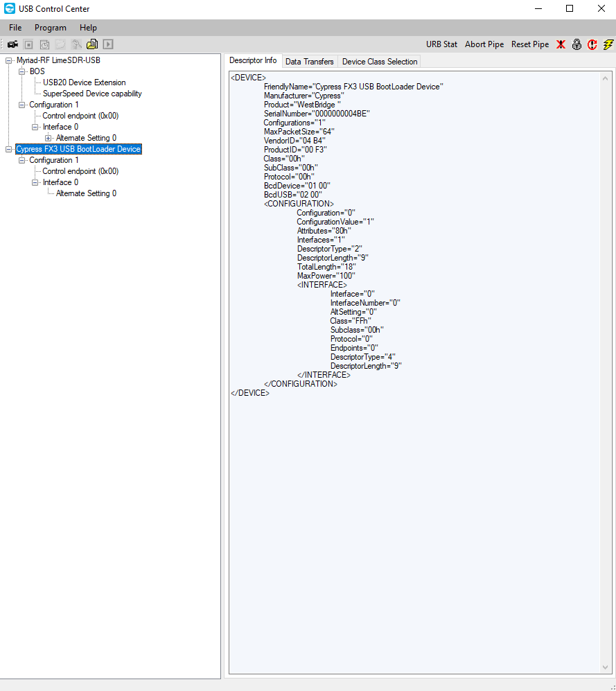616x691 pixels.
Task: Switch to the Device Class Selection tab
Action: [x=380, y=62]
